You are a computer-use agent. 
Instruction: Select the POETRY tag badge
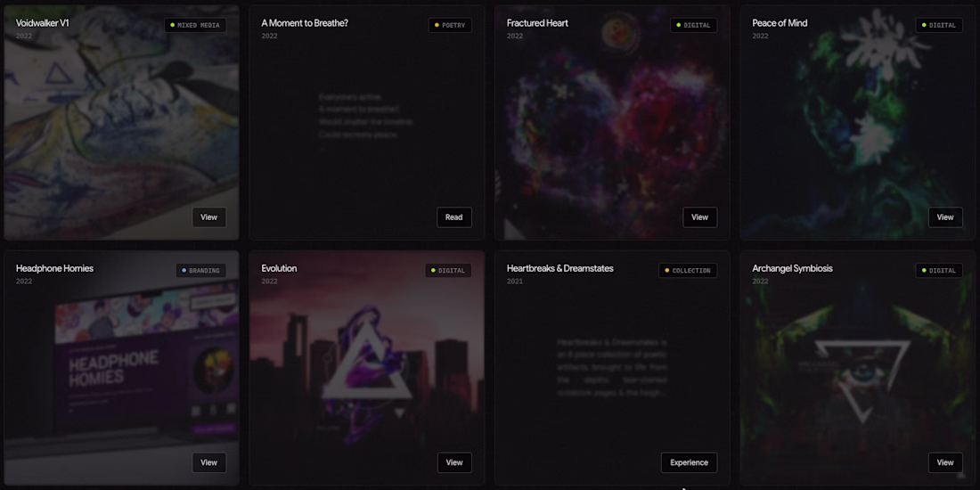(x=450, y=26)
